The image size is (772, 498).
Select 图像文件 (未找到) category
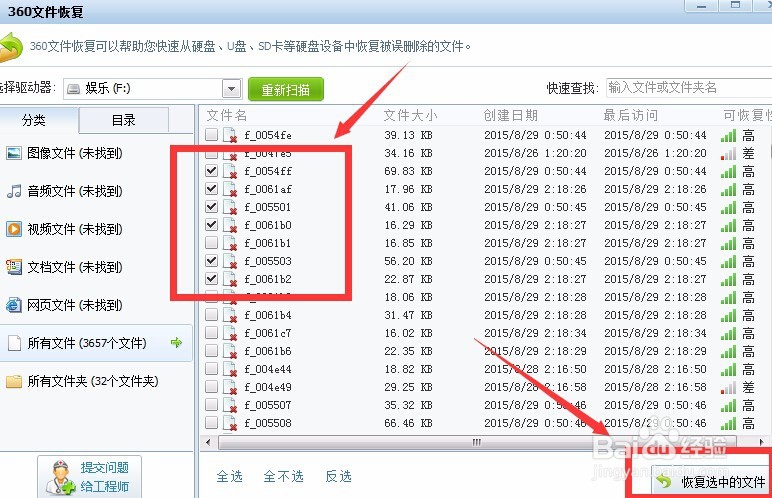[96, 153]
